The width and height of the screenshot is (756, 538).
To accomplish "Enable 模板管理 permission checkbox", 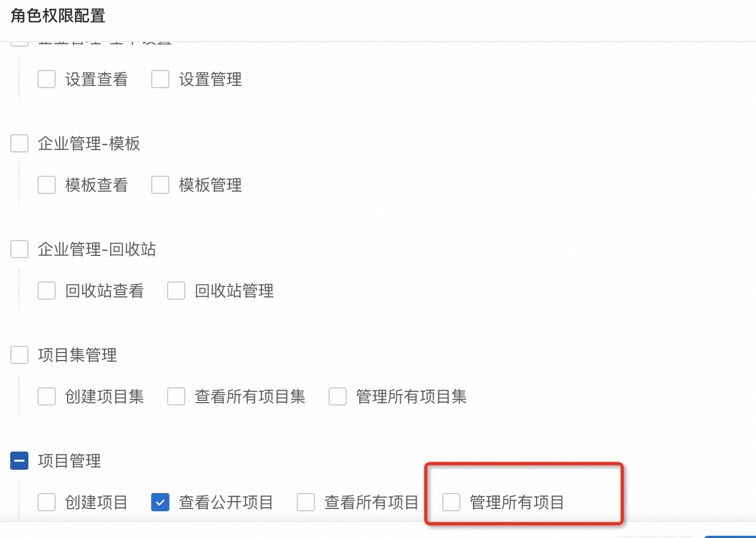I will tap(160, 185).
